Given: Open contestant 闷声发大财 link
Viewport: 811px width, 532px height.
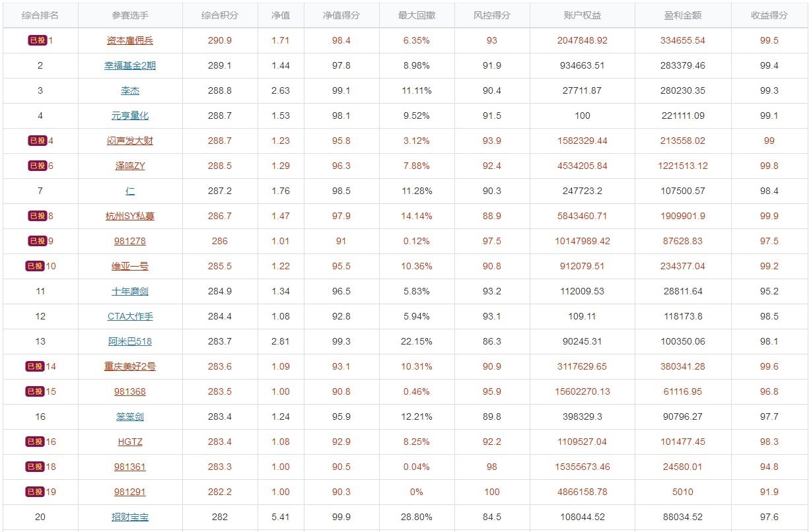Looking at the screenshot, I should coord(130,141).
